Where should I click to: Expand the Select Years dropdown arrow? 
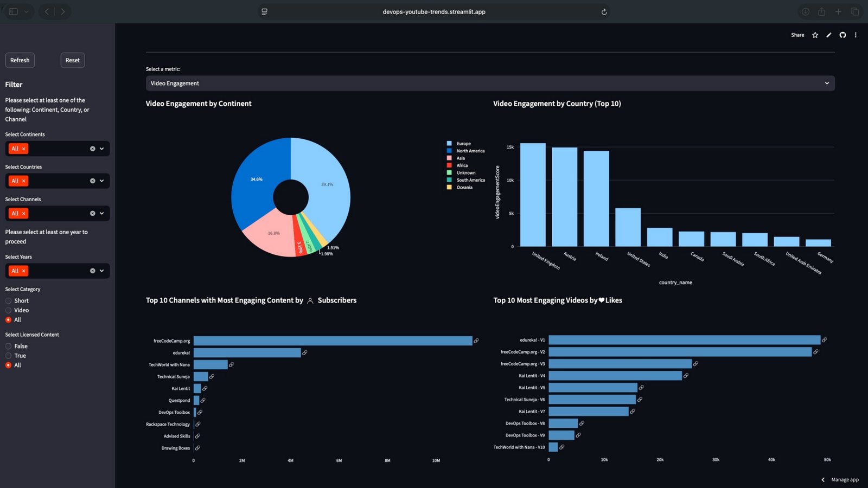pos(101,271)
